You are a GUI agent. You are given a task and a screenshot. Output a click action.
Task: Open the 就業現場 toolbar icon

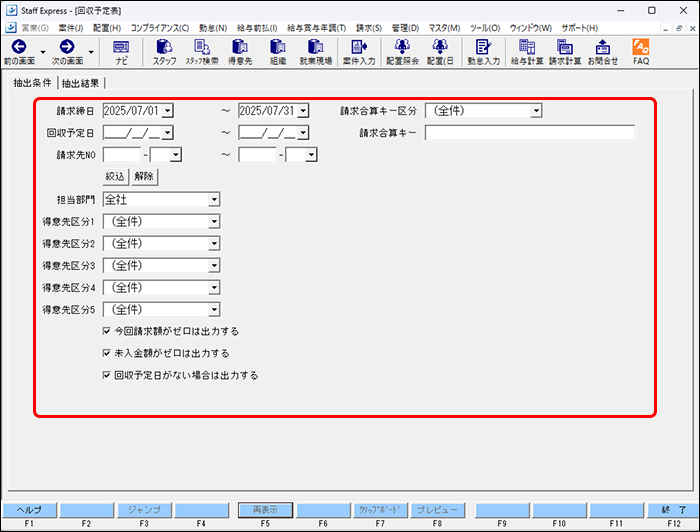pos(316,52)
